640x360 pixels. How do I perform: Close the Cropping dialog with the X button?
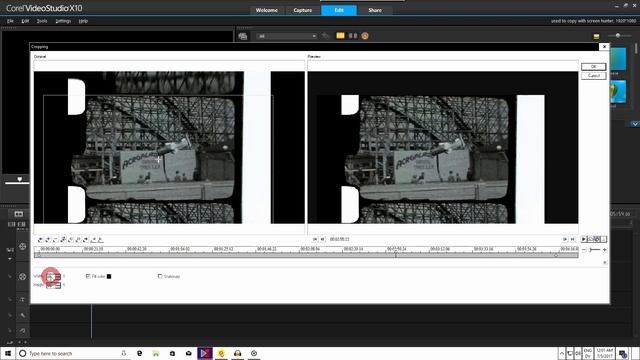604,47
